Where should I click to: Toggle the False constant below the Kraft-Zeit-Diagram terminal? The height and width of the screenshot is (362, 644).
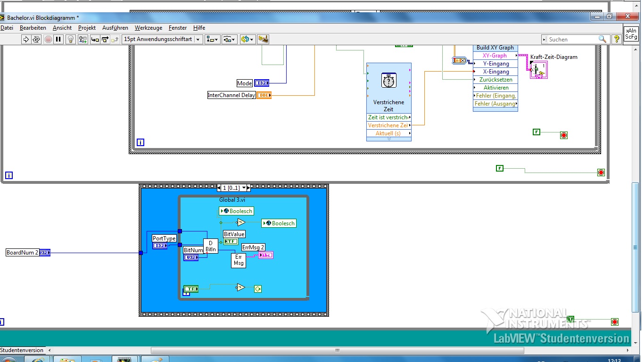click(537, 132)
